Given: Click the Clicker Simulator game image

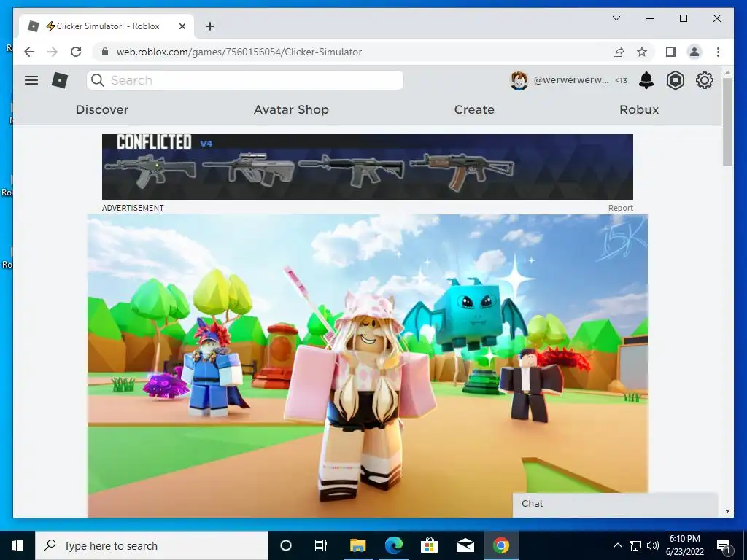Looking at the screenshot, I should pos(368,366).
